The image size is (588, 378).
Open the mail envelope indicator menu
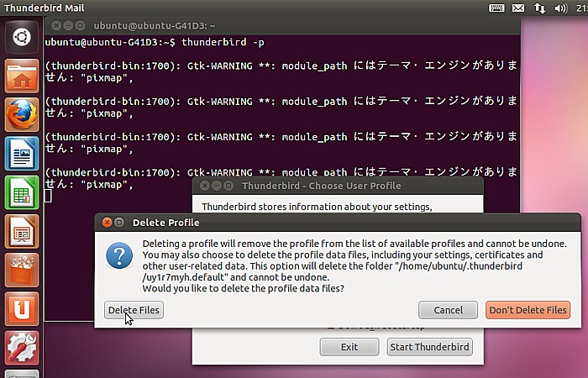518,8
